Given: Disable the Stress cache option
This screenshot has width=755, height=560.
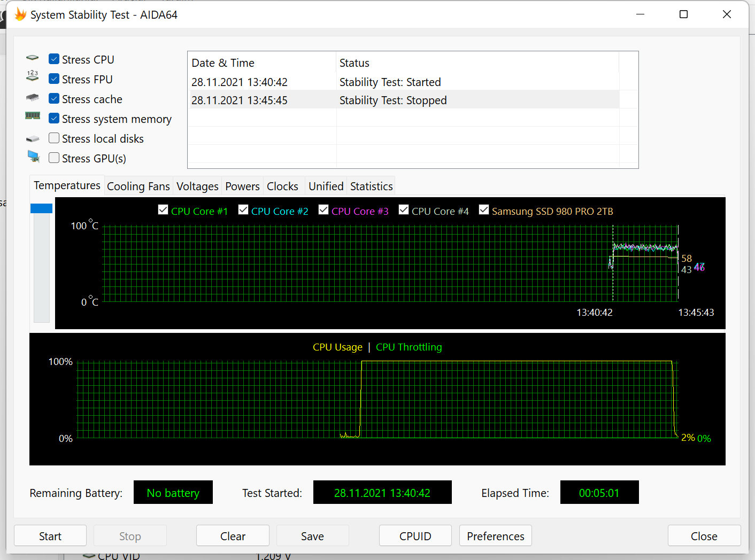Looking at the screenshot, I should pos(54,98).
